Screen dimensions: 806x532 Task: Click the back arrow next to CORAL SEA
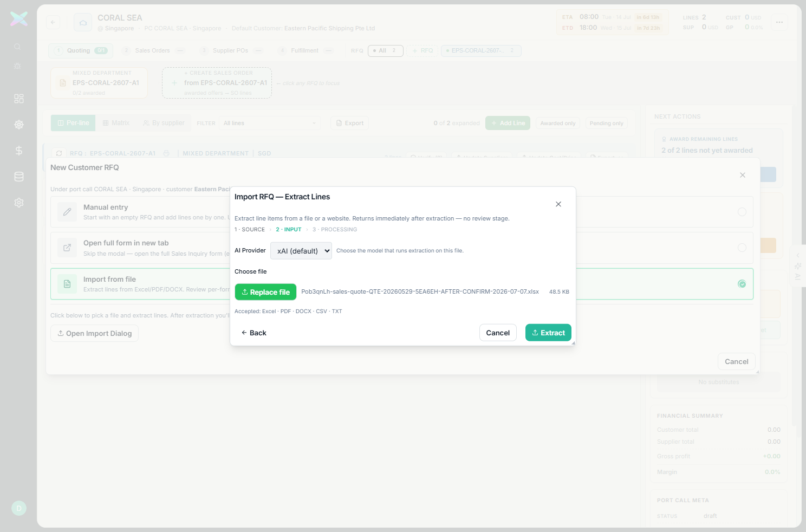pos(53,22)
